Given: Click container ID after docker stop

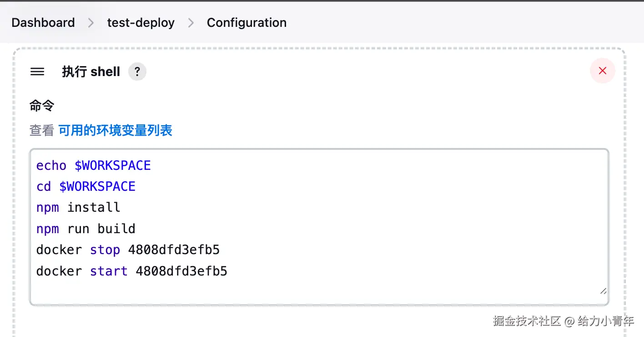Looking at the screenshot, I should 174,250.
